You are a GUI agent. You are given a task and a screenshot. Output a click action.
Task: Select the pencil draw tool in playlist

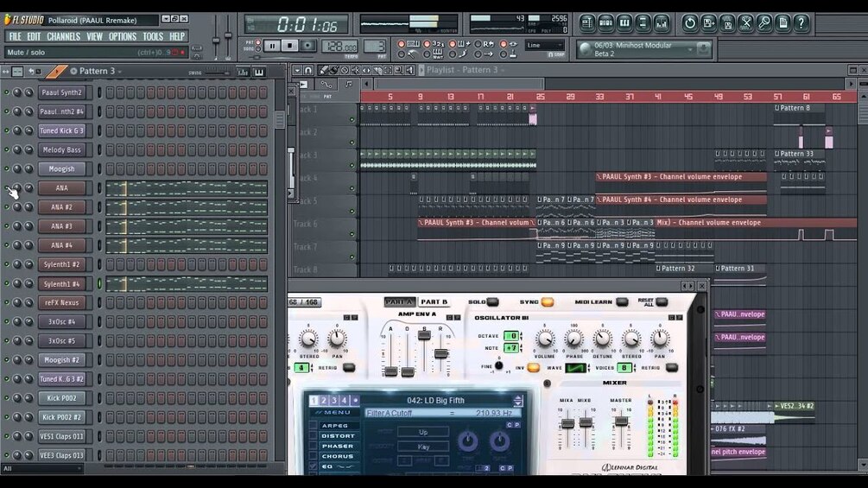[x=324, y=70]
